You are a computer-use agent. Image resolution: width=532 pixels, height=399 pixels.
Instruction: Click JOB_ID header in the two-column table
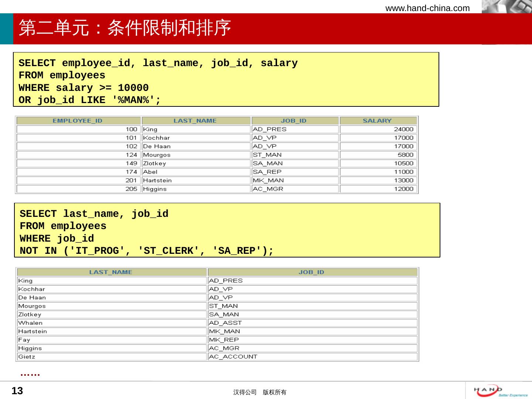[x=312, y=272]
